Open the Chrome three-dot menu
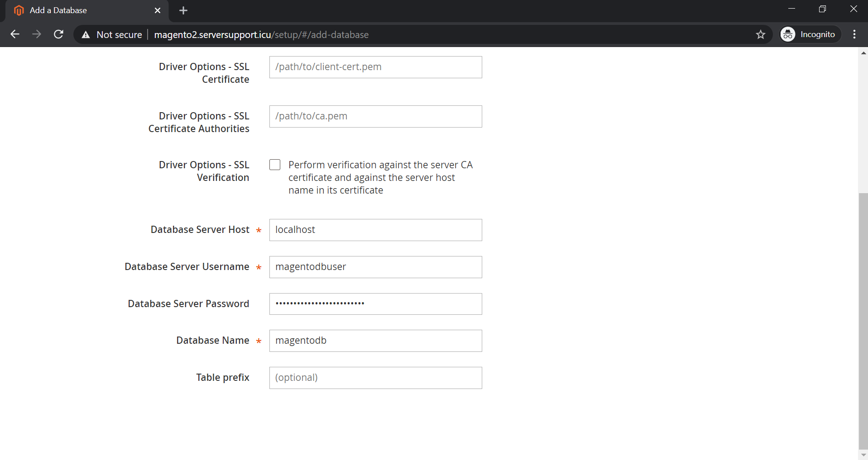 pyautogui.click(x=854, y=34)
